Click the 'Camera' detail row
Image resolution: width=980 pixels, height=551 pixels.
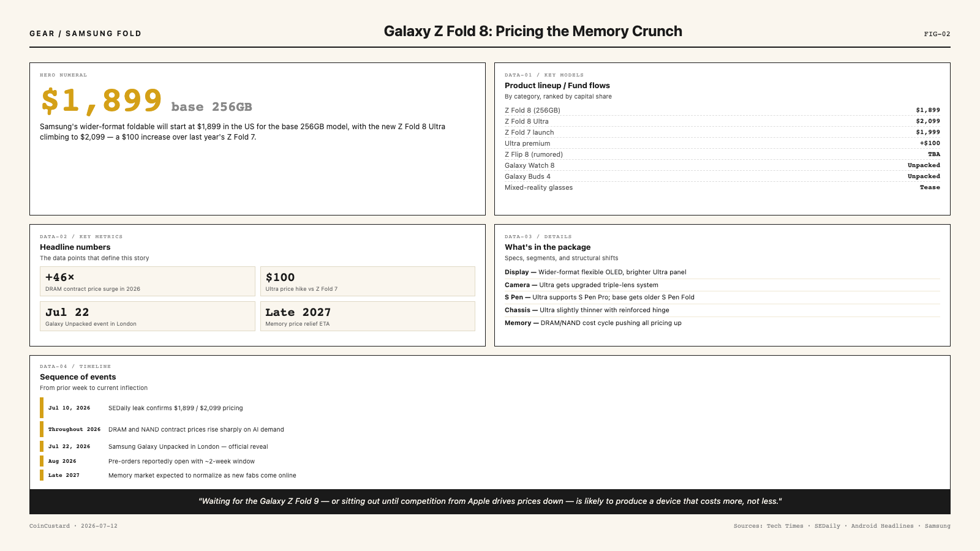point(722,285)
